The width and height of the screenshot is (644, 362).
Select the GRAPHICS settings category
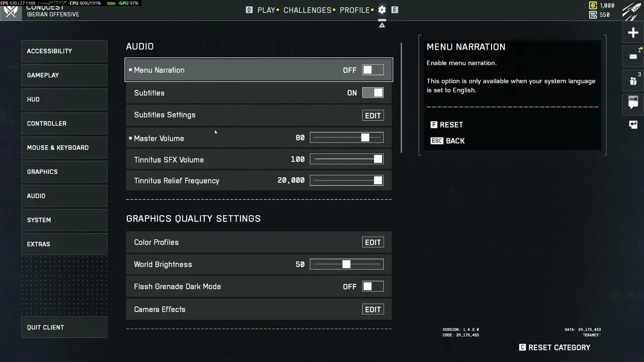point(64,171)
